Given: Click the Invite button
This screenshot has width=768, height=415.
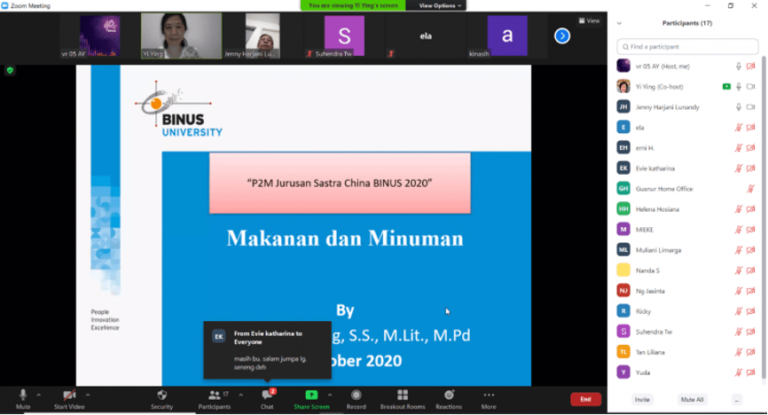Looking at the screenshot, I should click(642, 399).
